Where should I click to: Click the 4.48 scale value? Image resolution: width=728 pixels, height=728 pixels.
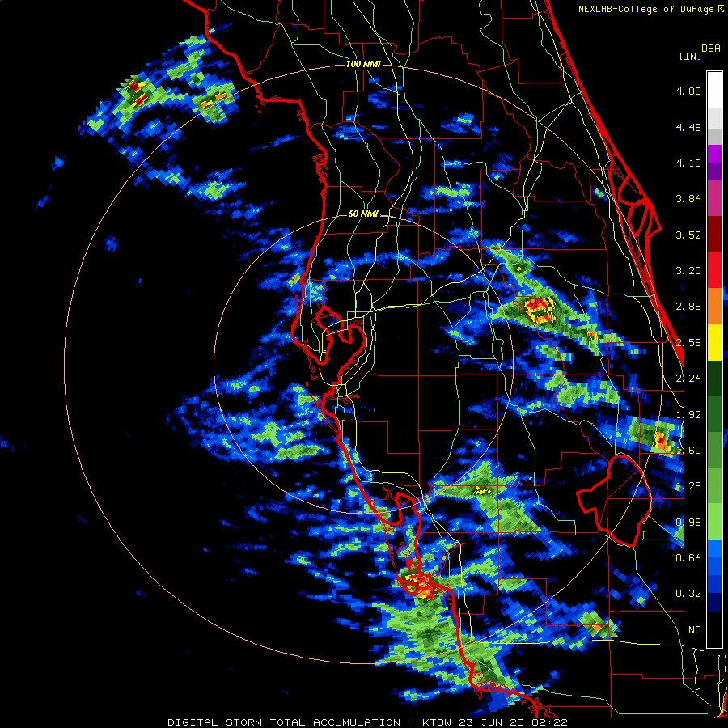[x=688, y=127]
